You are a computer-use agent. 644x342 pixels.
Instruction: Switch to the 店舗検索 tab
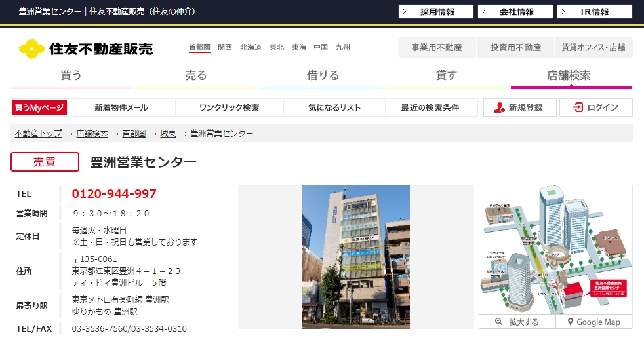pos(571,76)
